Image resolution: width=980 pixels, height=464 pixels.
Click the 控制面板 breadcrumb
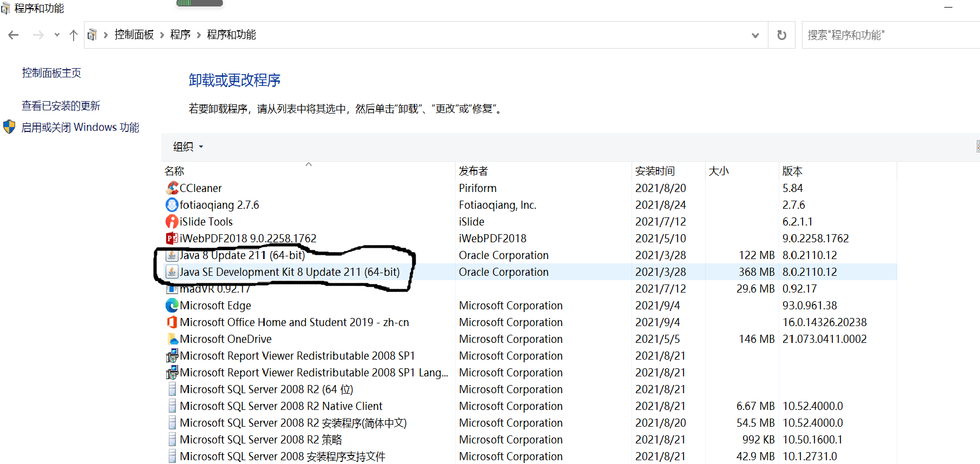pos(134,35)
